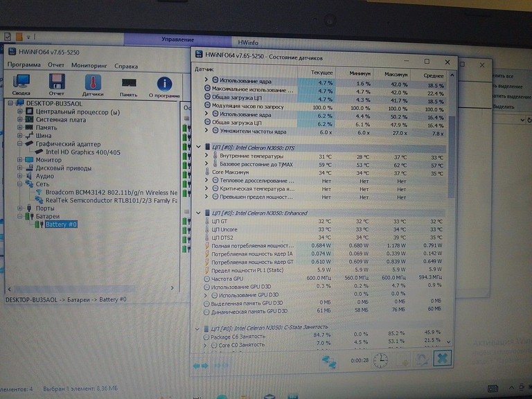This screenshot has height=399, width=532.
Task: Open the Отчет menu in menu bar
Action: pyautogui.click(x=56, y=65)
